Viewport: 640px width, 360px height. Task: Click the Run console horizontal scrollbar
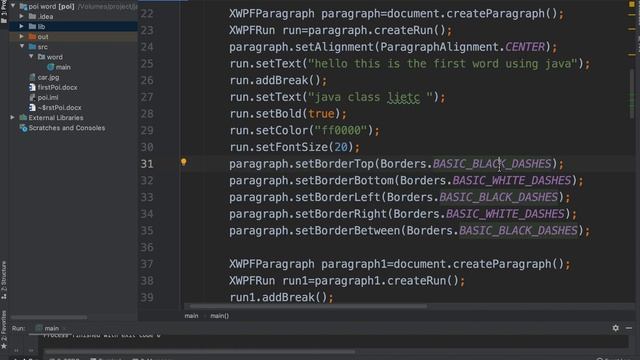click(x=200, y=351)
